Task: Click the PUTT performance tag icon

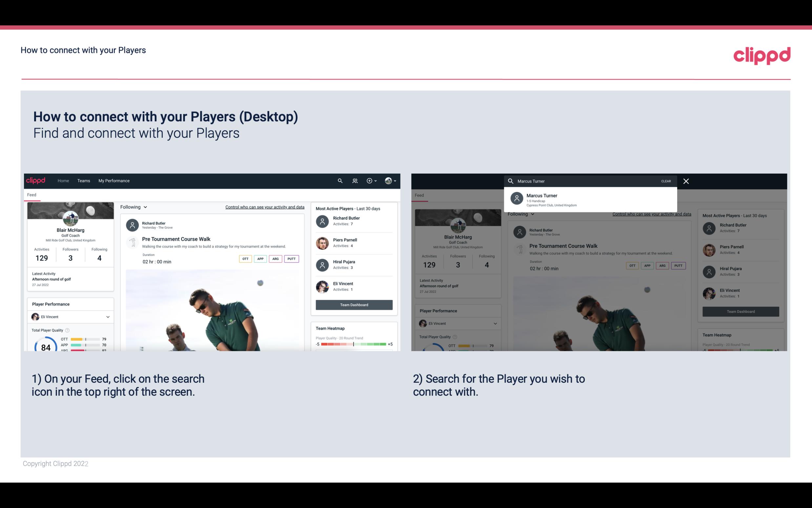Action: 291,259
